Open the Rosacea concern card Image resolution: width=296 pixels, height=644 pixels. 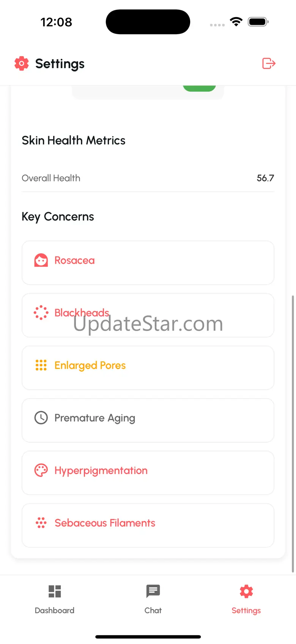(148, 263)
